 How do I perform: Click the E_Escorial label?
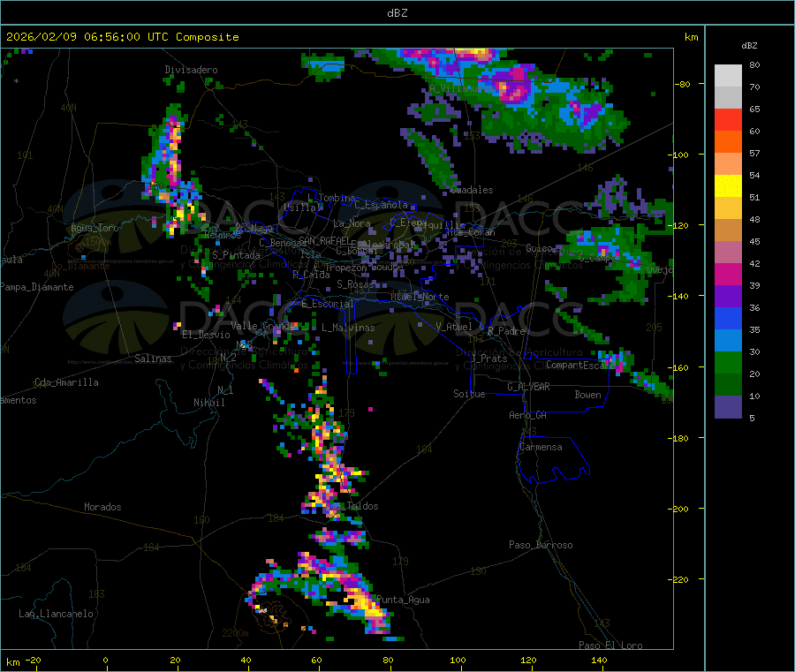[x=328, y=304]
